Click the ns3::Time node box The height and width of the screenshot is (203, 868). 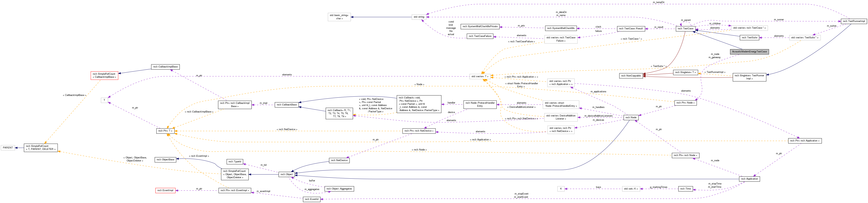(685, 189)
